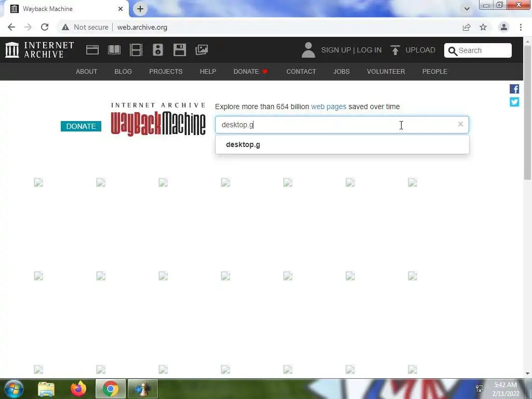Click the Internet Archive logo

coord(39,50)
